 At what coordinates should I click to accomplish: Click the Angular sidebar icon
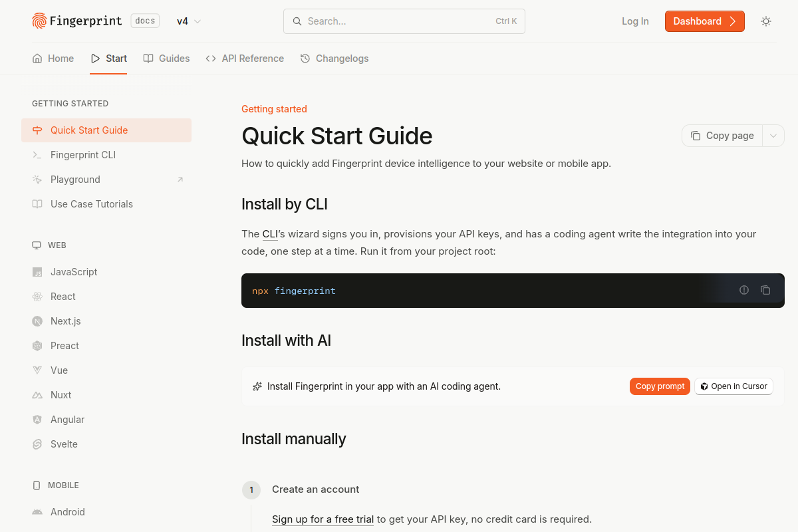pyautogui.click(x=37, y=420)
